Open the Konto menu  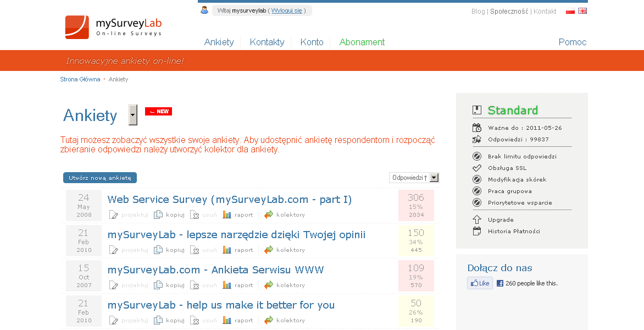312,42
